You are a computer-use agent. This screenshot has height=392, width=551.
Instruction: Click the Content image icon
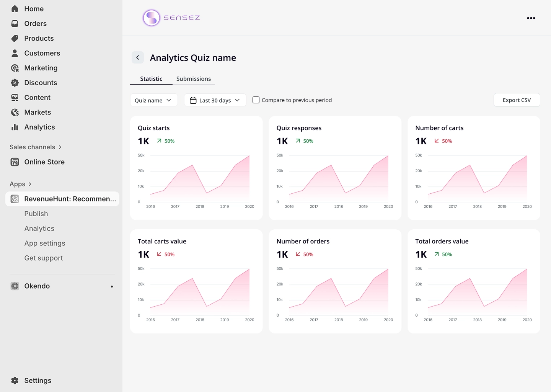point(15,98)
